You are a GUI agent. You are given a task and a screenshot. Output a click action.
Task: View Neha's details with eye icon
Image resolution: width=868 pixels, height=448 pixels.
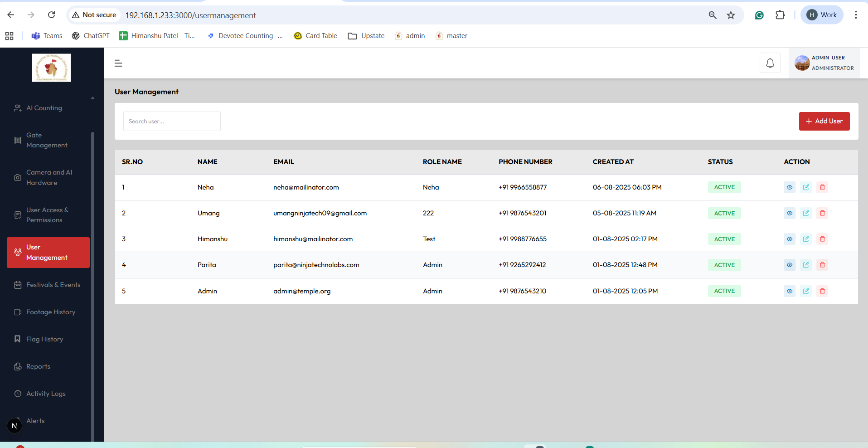789,187
